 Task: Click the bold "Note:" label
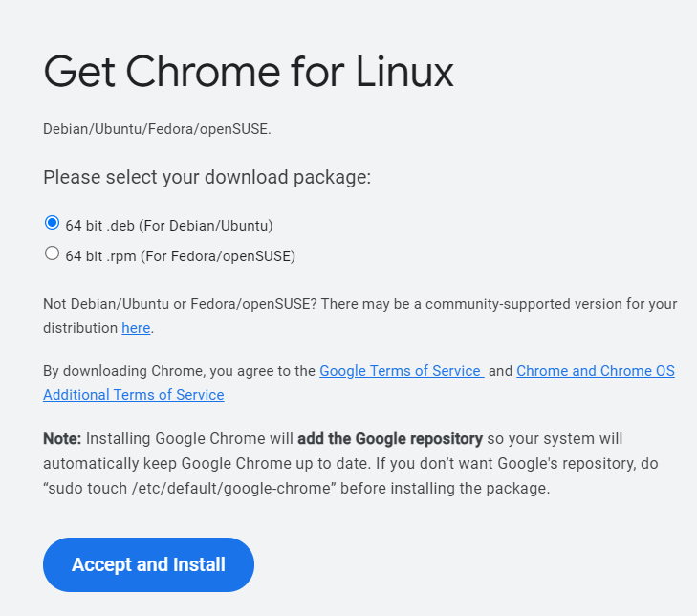tap(63, 439)
